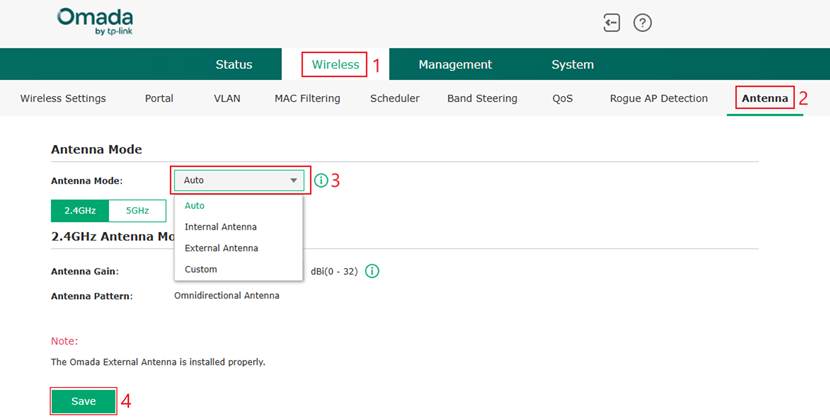830x418 pixels.
Task: Click the Omada by tp-link logo
Action: pos(95,22)
